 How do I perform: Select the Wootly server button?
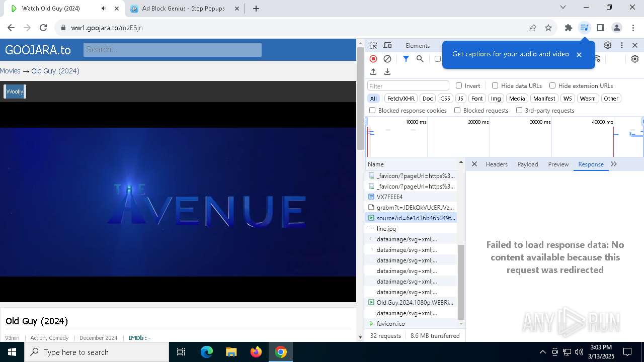15,92
